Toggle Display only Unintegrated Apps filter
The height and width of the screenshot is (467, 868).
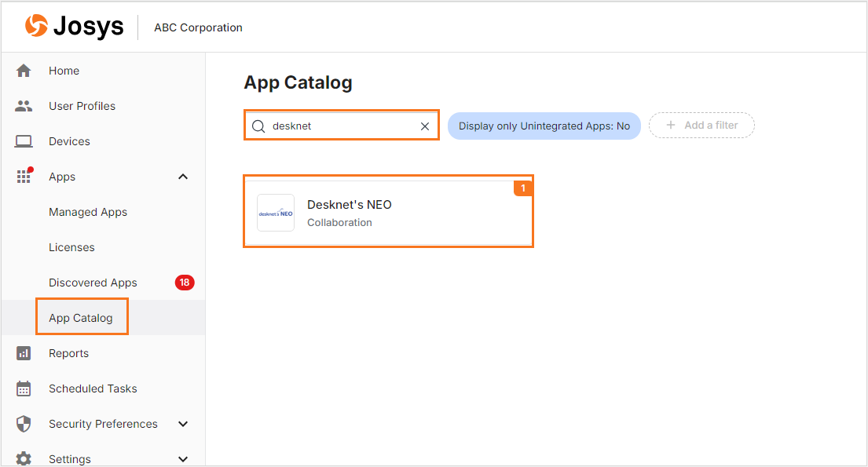click(x=544, y=126)
